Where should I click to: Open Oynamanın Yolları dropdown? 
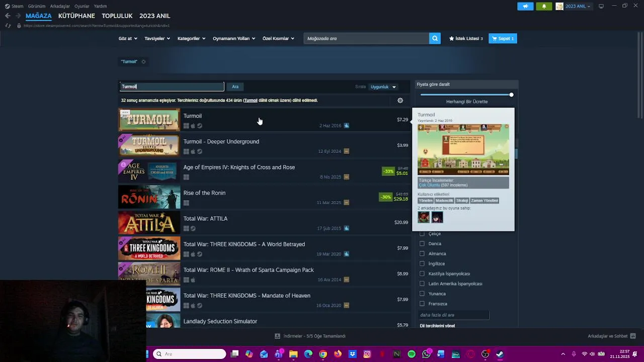(234, 38)
